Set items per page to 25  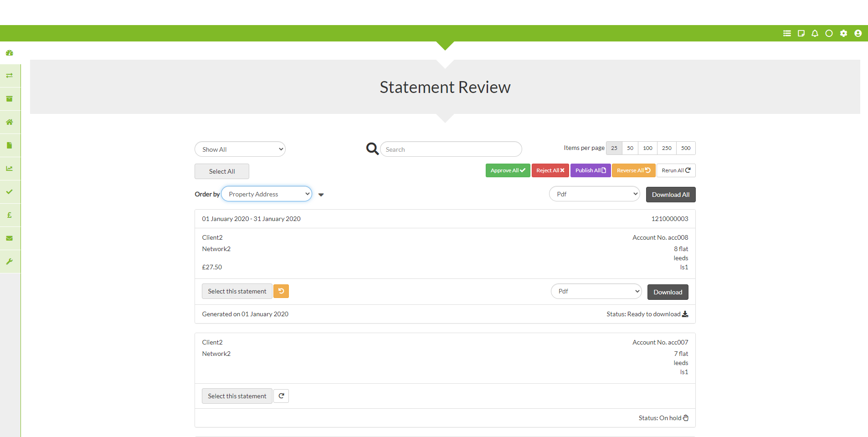(x=614, y=148)
